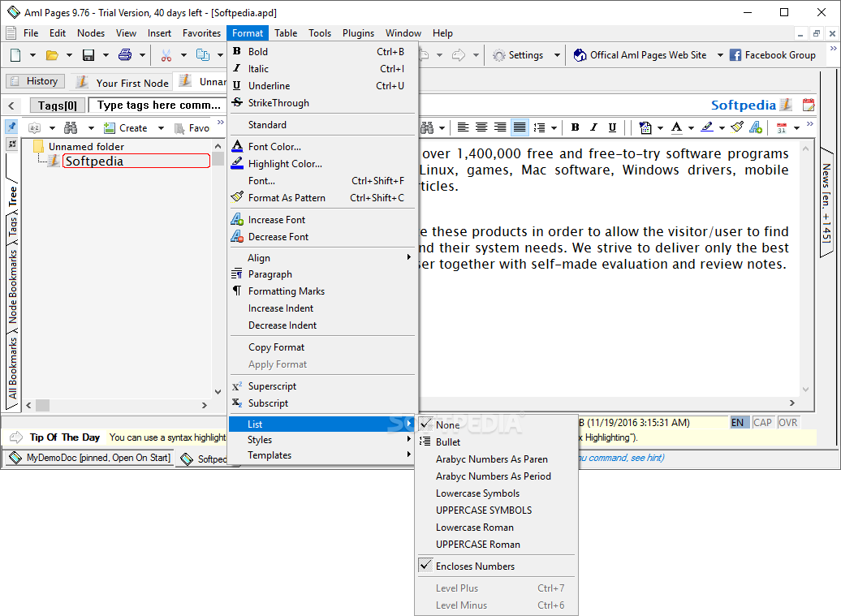The width and height of the screenshot is (841, 616).
Task: Click the Format As Pattern brush icon in toolbar
Action: (x=737, y=127)
